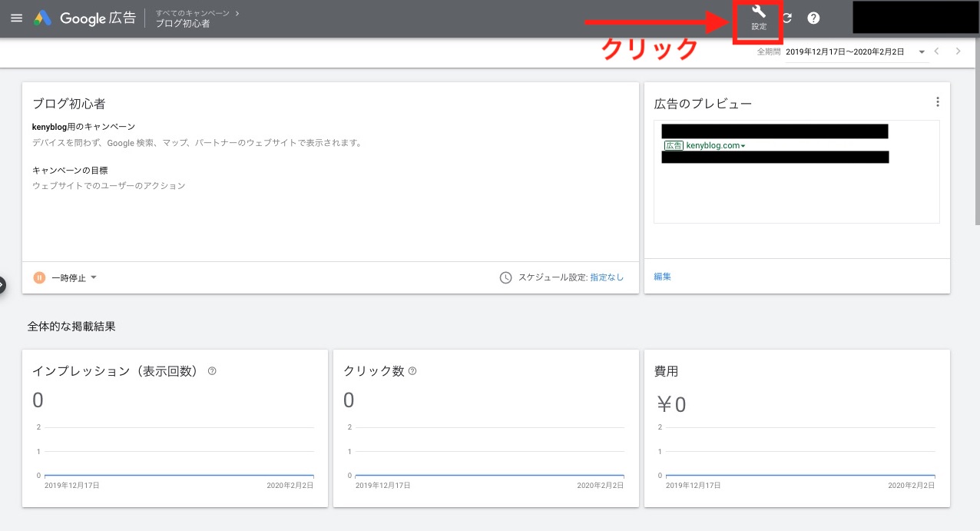Expand the 一時停止 campaign status dropdown
This screenshot has height=531, width=980.
93,277
